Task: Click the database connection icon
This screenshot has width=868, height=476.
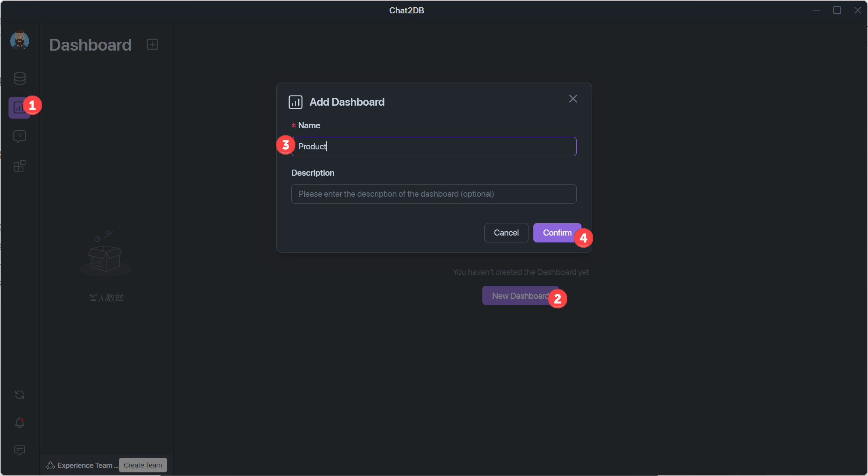Action: [x=19, y=77]
